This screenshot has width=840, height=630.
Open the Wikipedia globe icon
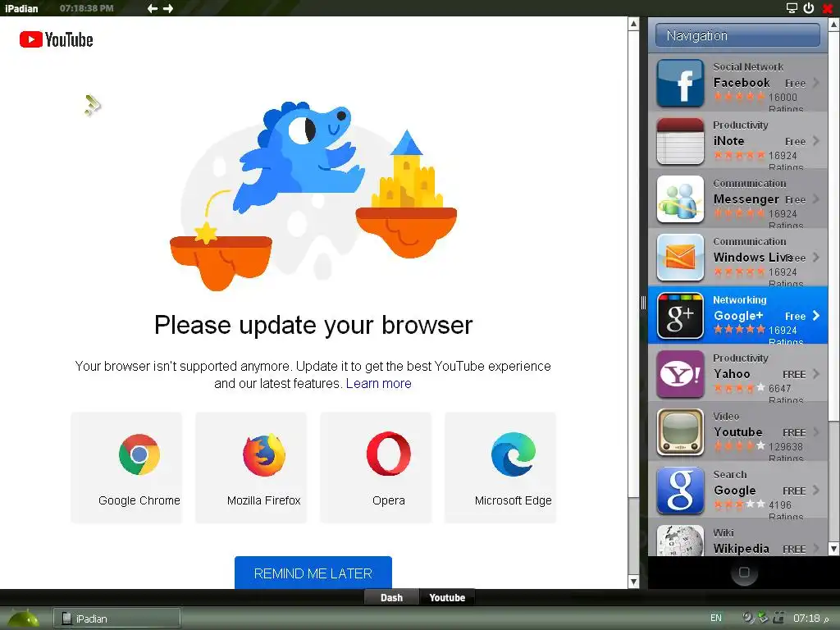(680, 541)
